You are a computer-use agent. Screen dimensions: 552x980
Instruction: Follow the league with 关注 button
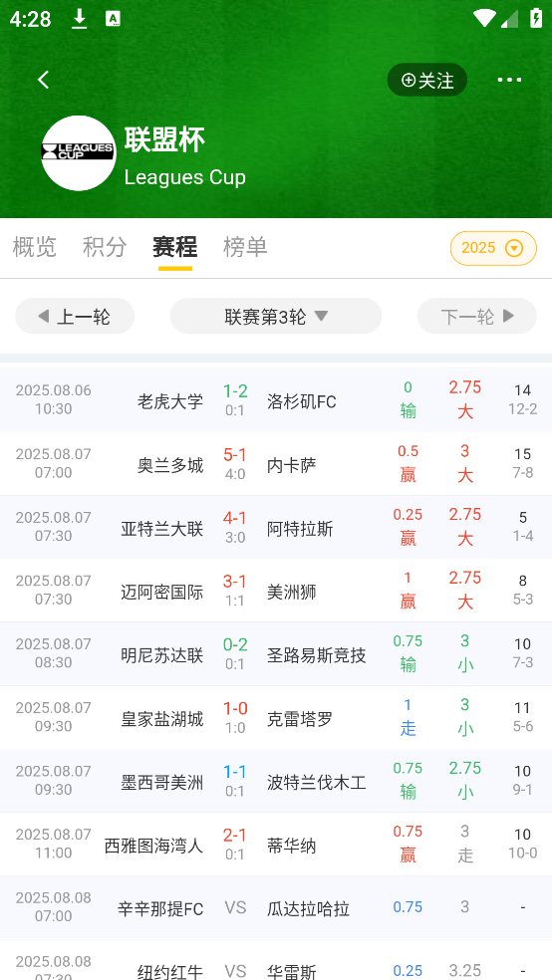coord(427,80)
